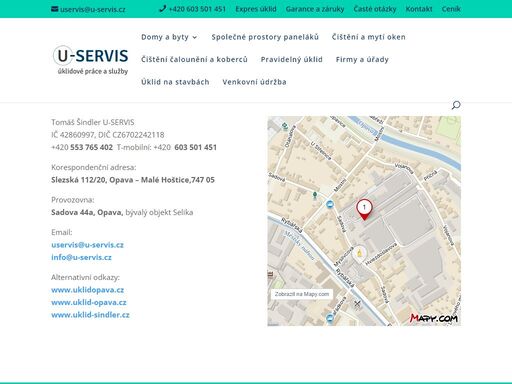Open Ceník in the top bar
Screen dimensions: 512x384
pos(451,9)
